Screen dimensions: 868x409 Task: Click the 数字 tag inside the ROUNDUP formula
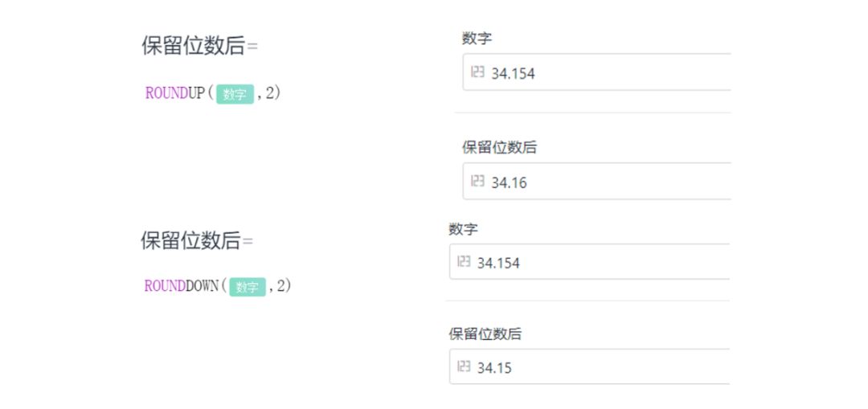tap(235, 94)
